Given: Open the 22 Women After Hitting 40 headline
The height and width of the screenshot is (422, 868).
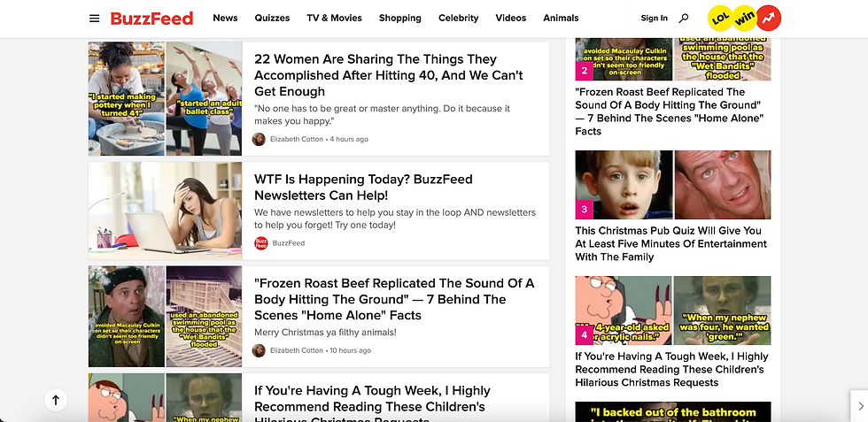Looking at the screenshot, I should coord(389,75).
